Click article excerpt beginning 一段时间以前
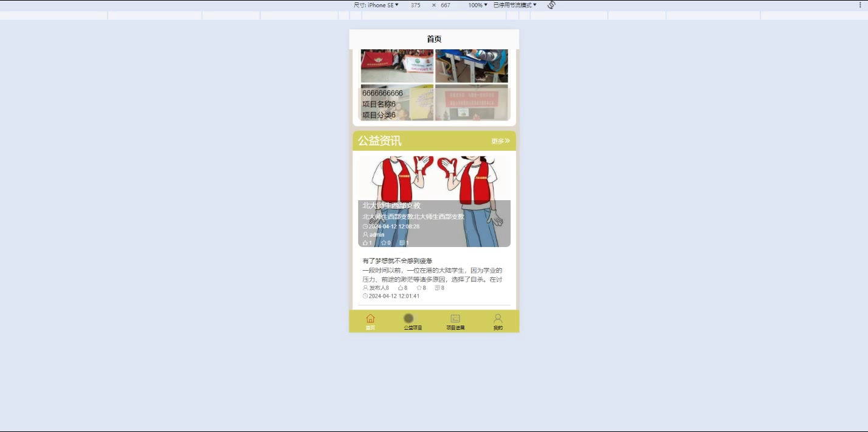The width and height of the screenshot is (868, 432). point(432,275)
